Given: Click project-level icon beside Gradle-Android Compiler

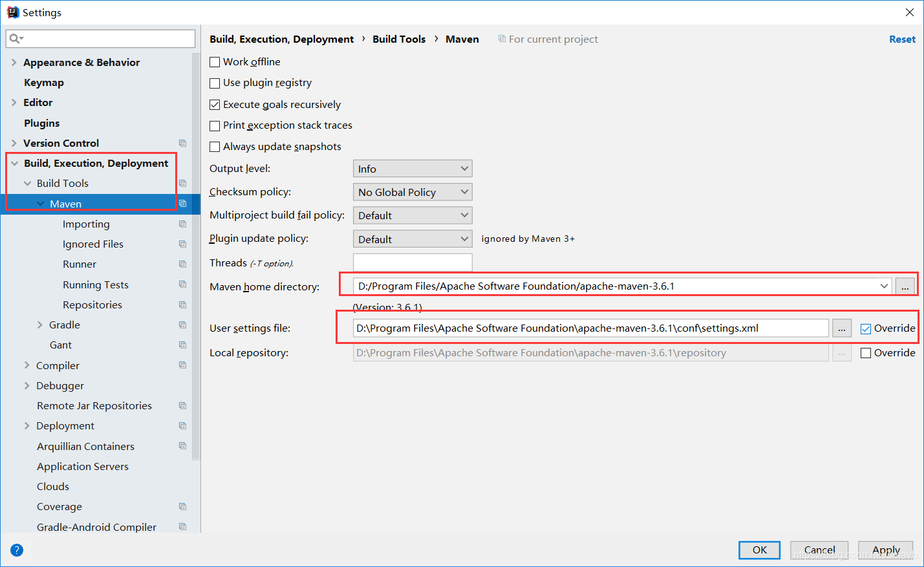Looking at the screenshot, I should tap(183, 527).
